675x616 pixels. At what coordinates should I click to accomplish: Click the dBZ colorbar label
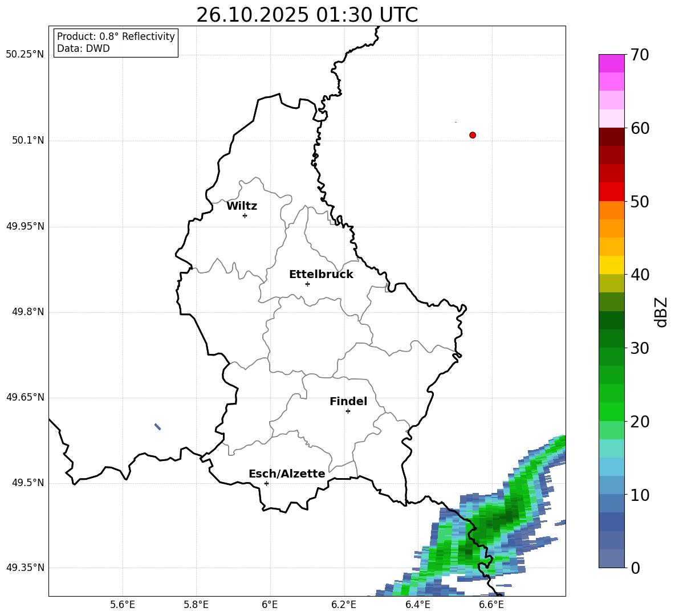662,312
